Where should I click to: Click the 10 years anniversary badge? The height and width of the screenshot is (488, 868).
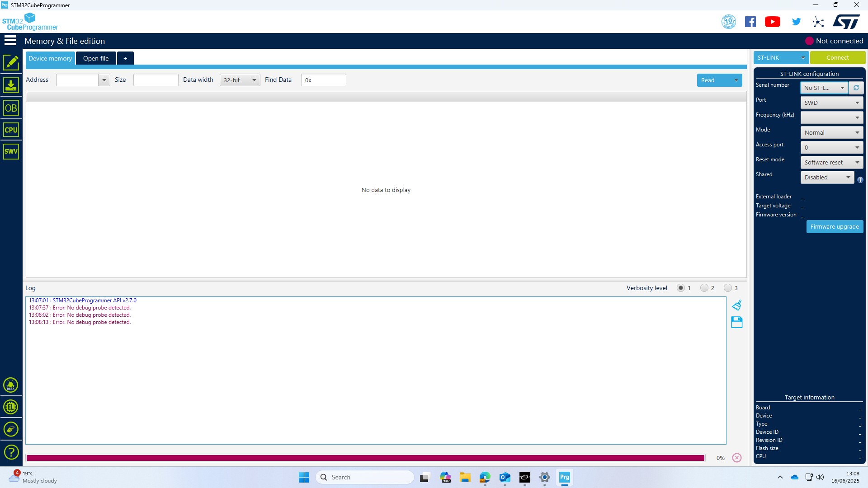point(729,22)
